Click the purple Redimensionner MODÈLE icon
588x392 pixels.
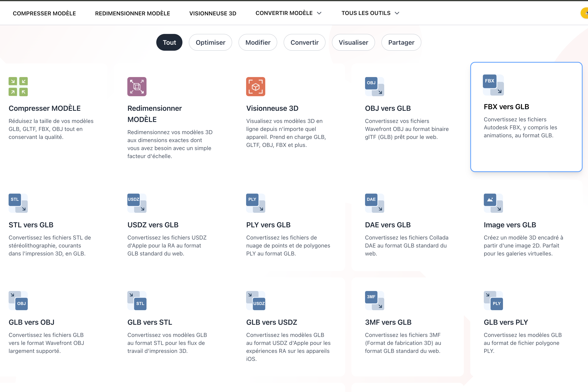[x=137, y=86]
